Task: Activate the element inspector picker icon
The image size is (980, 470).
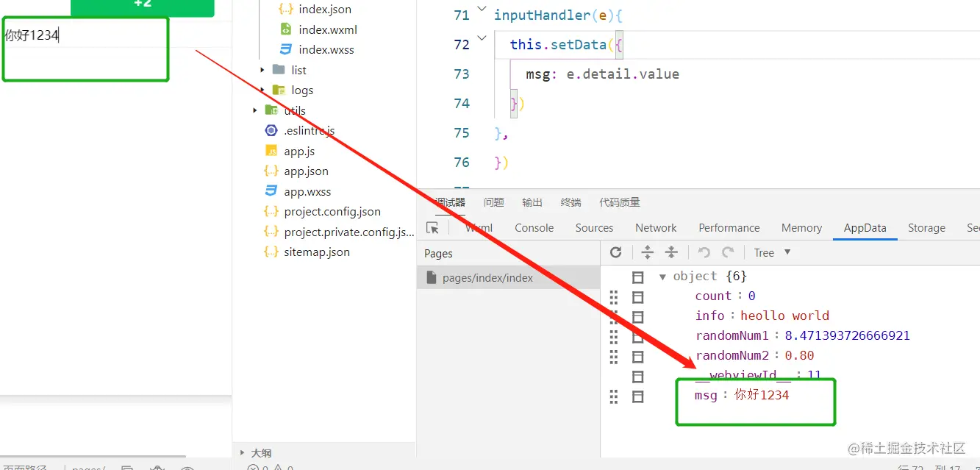Action: tap(433, 228)
